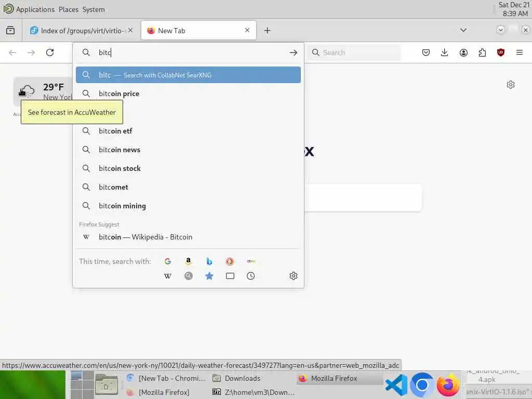This screenshot has height=399, width=532.
Task: Expand the list all tabs chevron
Action: point(463,30)
